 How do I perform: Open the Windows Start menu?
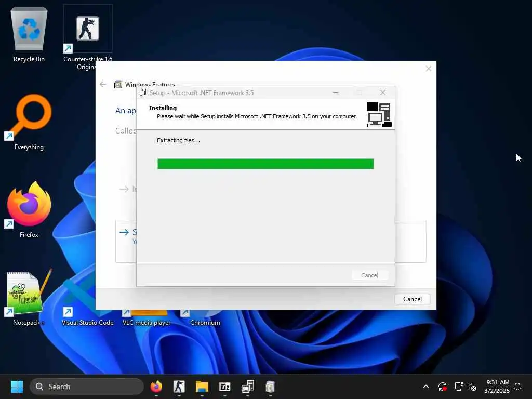[17, 387]
